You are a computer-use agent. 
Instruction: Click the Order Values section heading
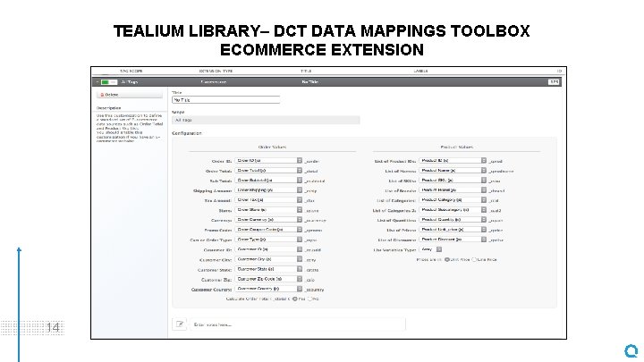tap(272, 147)
